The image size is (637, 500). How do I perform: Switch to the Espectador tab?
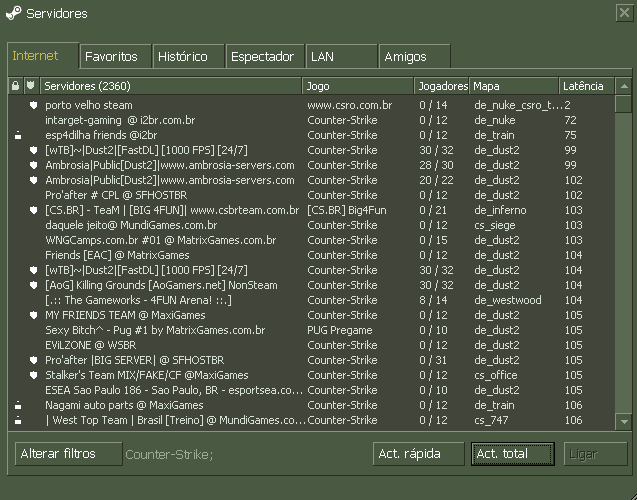265,56
